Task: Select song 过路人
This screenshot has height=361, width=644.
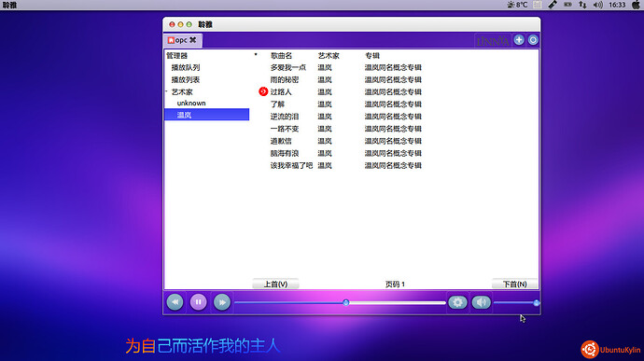Action: (281, 92)
